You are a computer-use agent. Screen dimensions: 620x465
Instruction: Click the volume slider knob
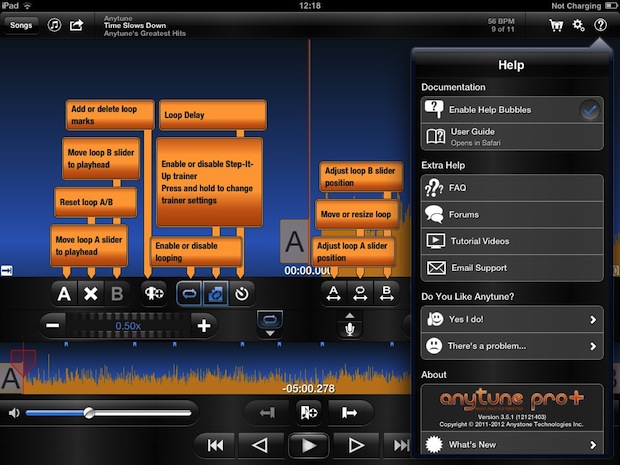point(89,413)
